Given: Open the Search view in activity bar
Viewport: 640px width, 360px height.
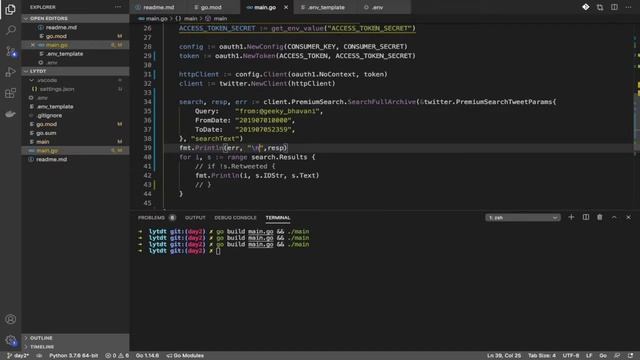Looking at the screenshot, I should [x=11, y=30].
